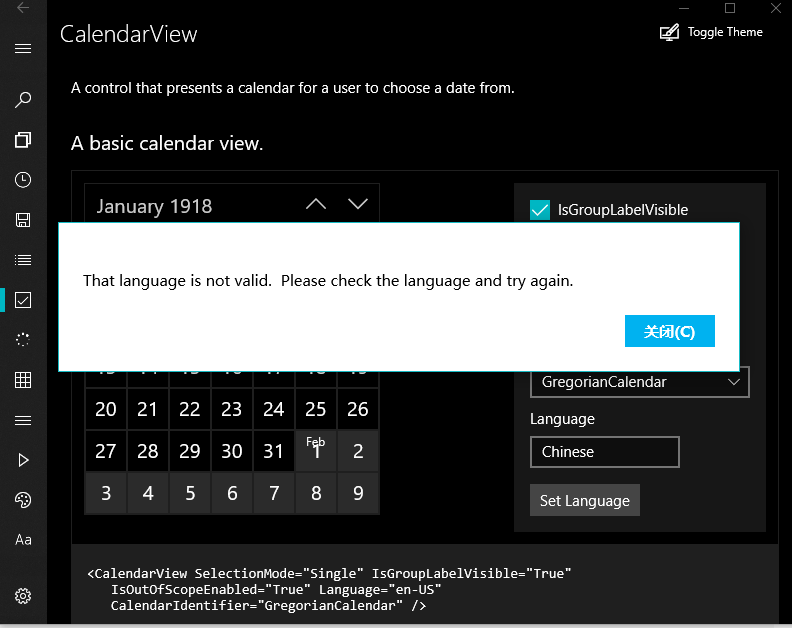The height and width of the screenshot is (628, 792).
Task: Go to previous month with up chevron
Action: pos(316,205)
